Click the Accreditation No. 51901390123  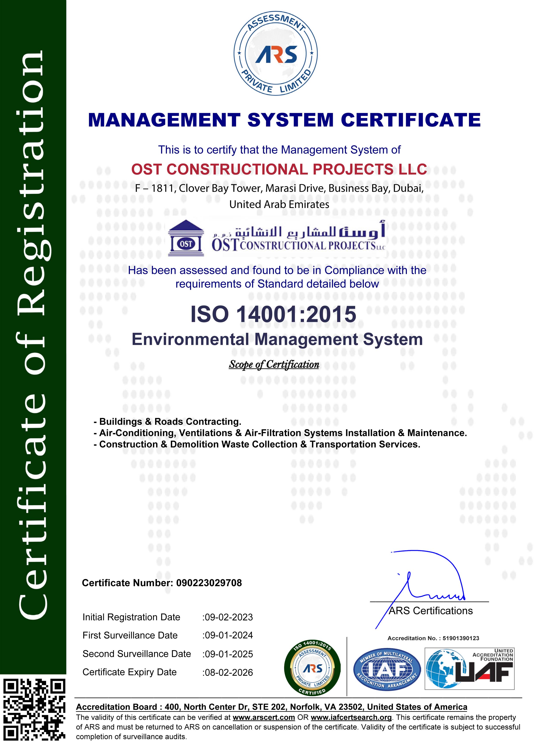pyautogui.click(x=433, y=638)
